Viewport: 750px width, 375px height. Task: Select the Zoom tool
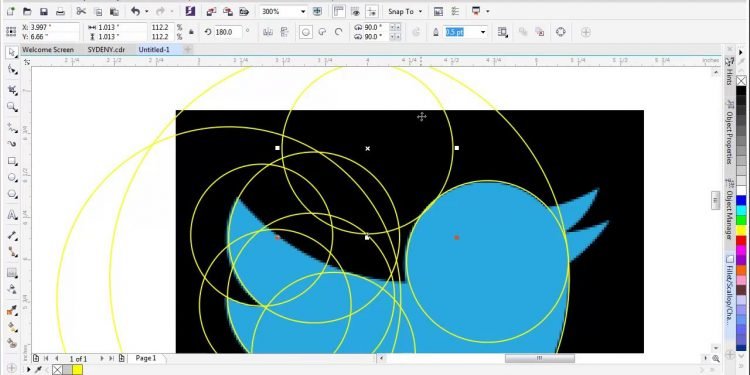point(12,107)
